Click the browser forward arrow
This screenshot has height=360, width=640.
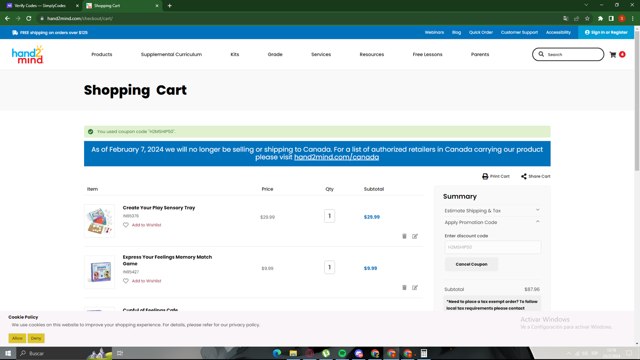tap(18, 18)
